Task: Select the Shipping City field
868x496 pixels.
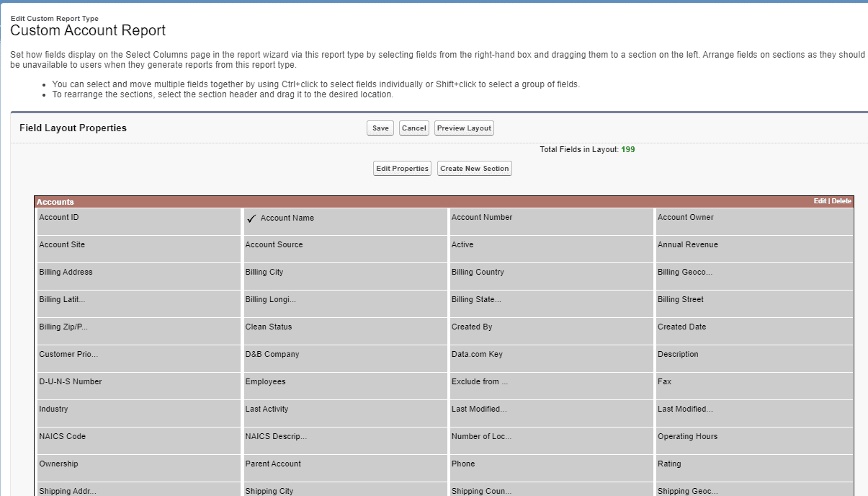Action: pyautogui.click(x=346, y=490)
